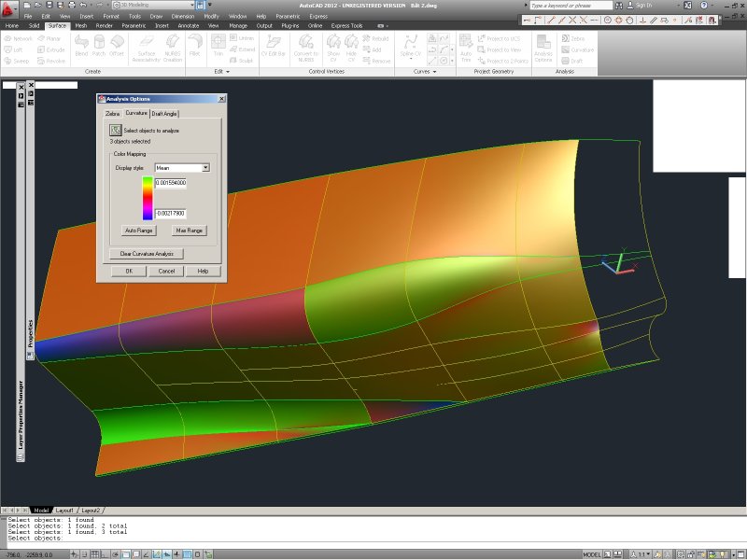
Task: Switch to the Zebra tab
Action: point(111,114)
